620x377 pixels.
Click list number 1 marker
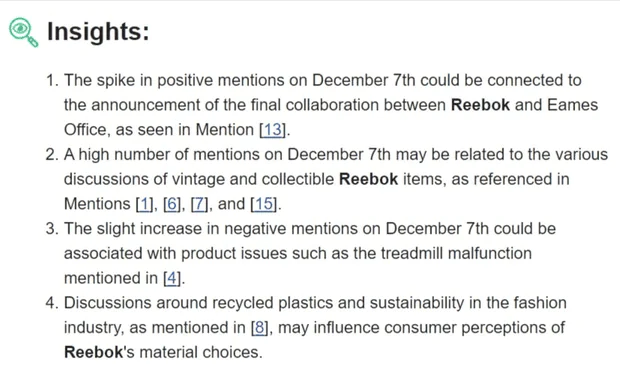click(52, 80)
